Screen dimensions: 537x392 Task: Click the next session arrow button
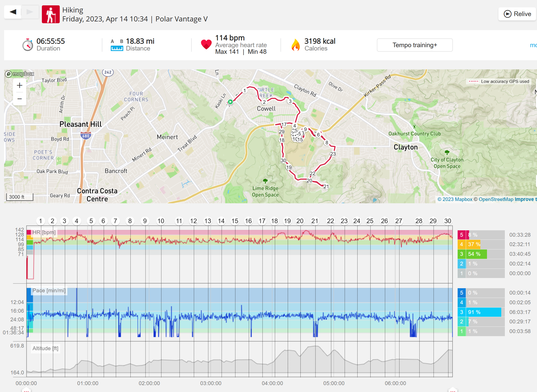[30, 12]
